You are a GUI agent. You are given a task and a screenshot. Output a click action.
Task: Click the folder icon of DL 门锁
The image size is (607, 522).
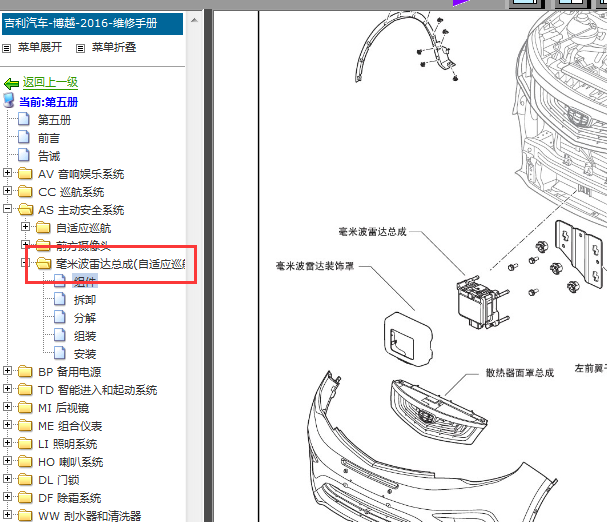(25, 479)
